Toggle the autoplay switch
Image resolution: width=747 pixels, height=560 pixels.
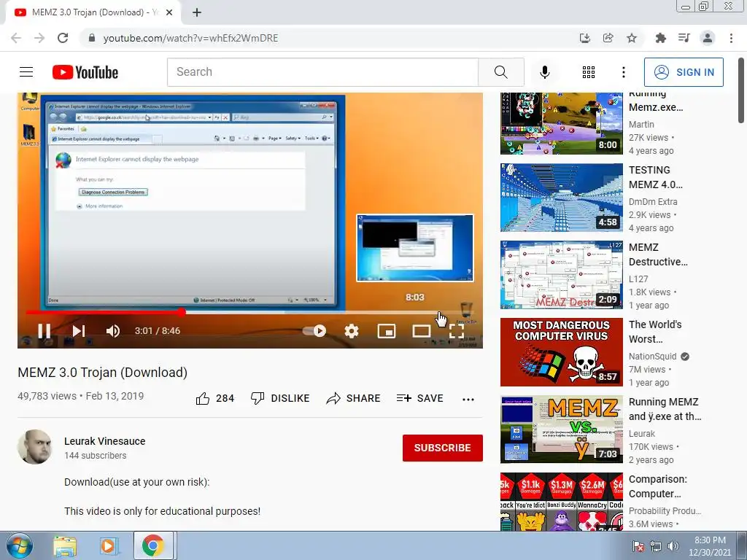[x=315, y=330]
